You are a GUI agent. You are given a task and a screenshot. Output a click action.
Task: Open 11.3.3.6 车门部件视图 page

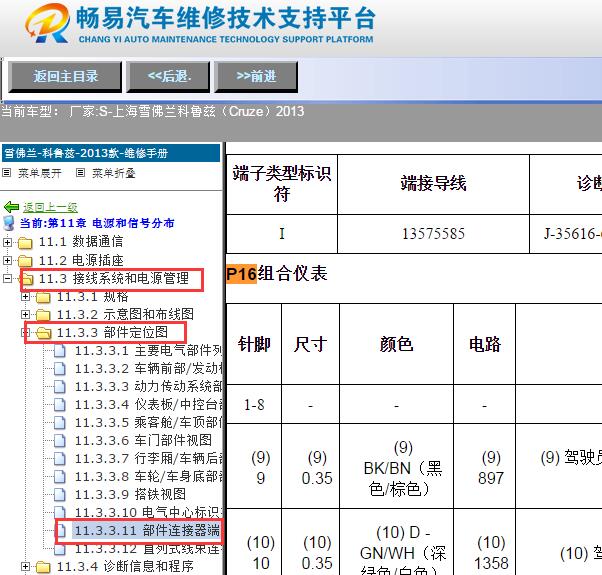point(143,440)
